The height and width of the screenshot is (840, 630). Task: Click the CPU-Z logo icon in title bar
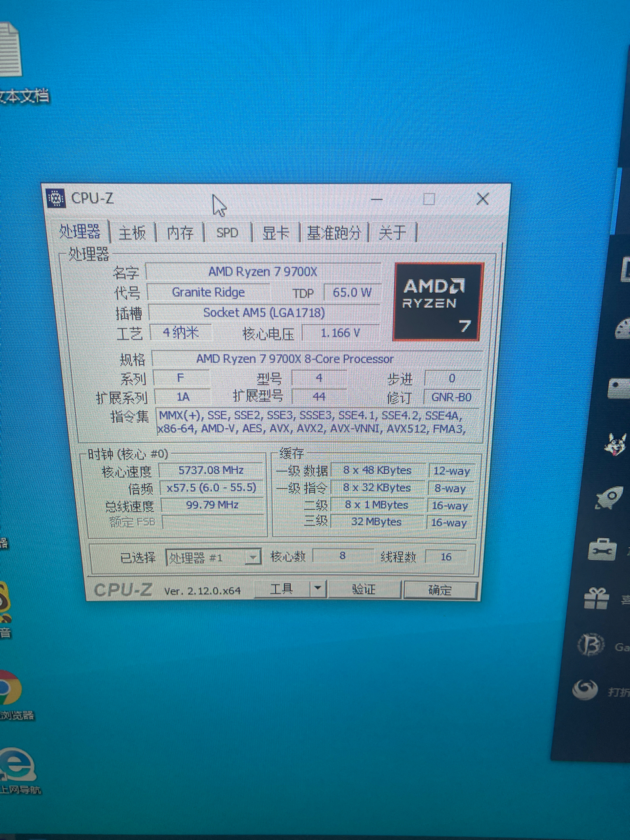pyautogui.click(x=55, y=198)
